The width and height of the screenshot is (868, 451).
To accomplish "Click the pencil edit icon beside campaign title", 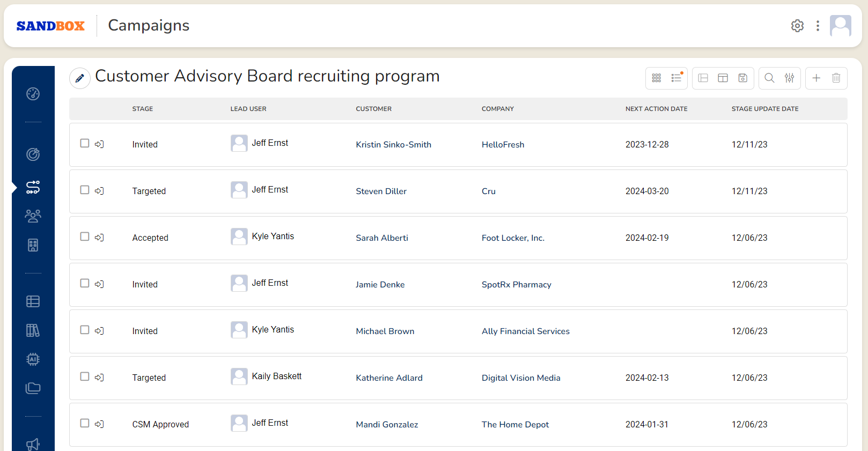I will pyautogui.click(x=79, y=78).
